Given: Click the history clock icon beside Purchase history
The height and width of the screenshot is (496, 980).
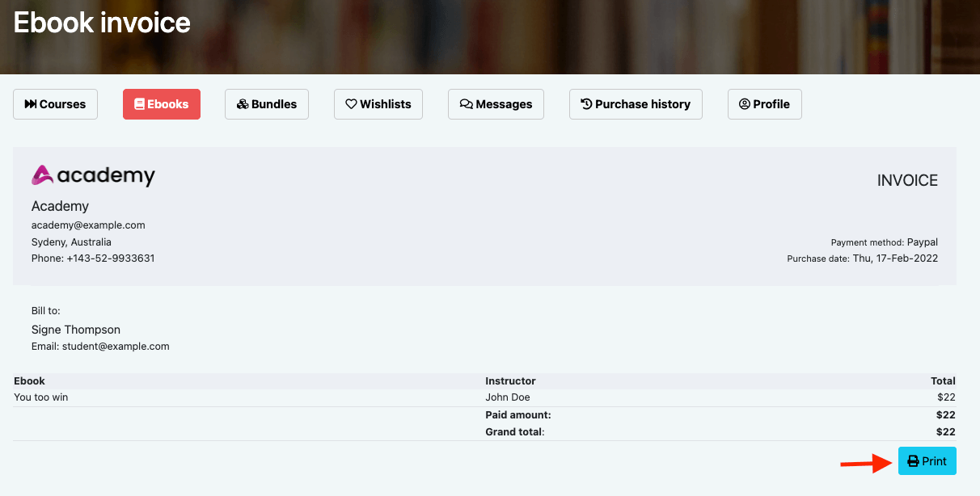Looking at the screenshot, I should click(x=584, y=104).
